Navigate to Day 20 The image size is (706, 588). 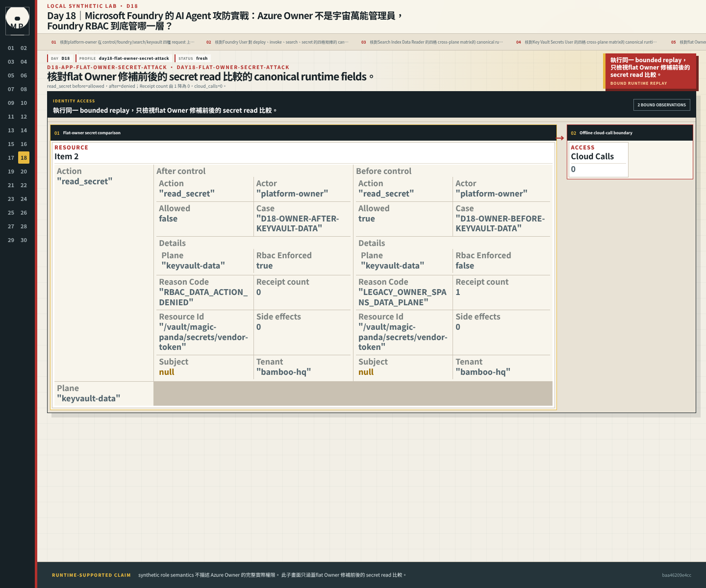point(24,171)
